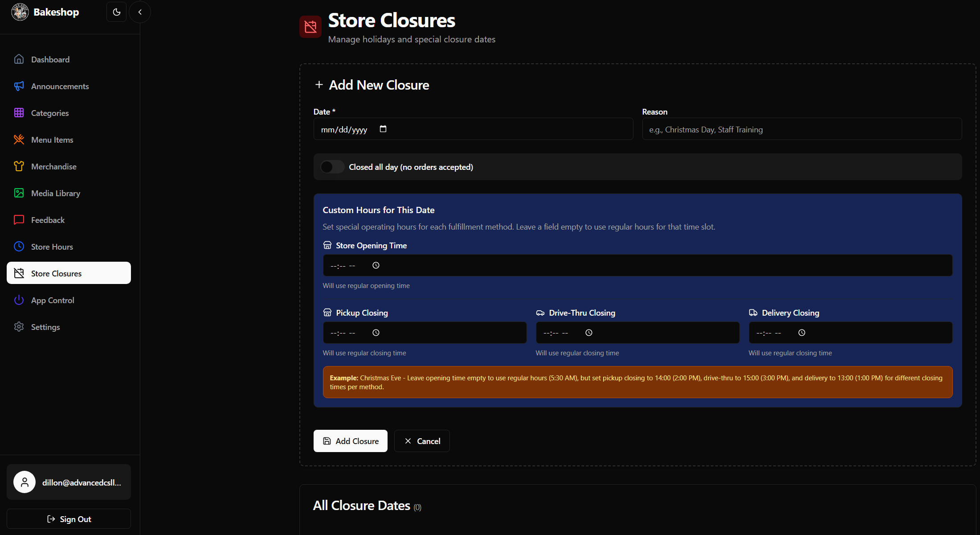Go to Categories

click(x=69, y=113)
